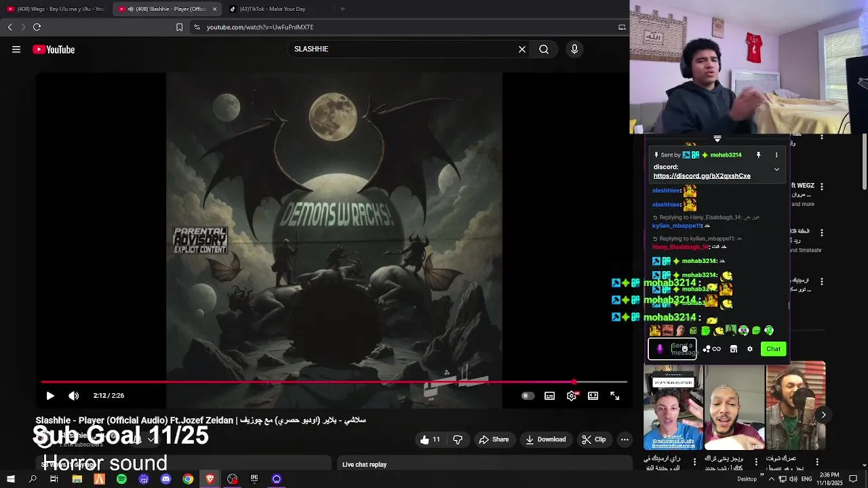
Task: Enter full screen mode
Action: pos(615,396)
